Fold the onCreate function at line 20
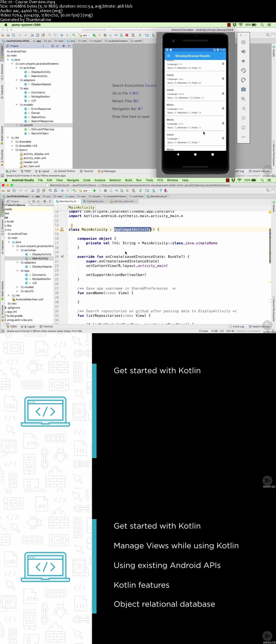The height and width of the screenshot is (644, 276). [x=67, y=257]
